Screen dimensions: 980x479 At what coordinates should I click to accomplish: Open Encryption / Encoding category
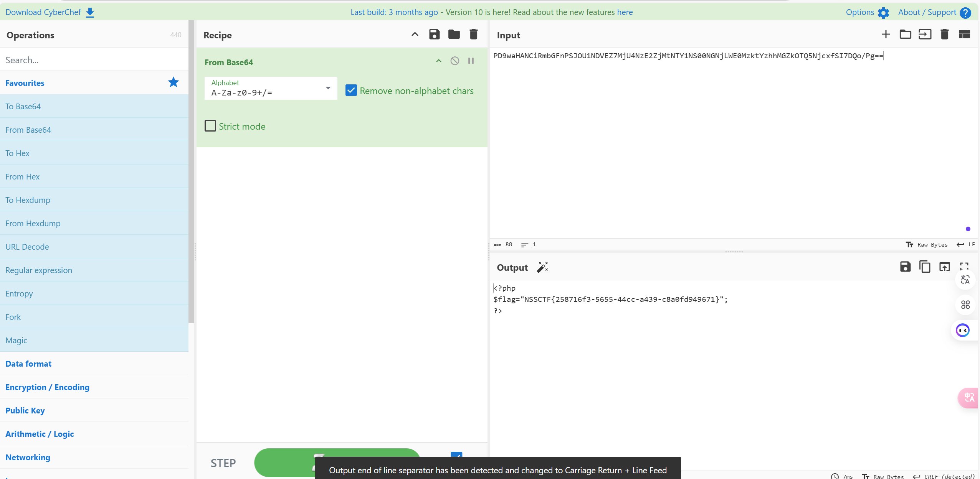pyautogui.click(x=47, y=387)
